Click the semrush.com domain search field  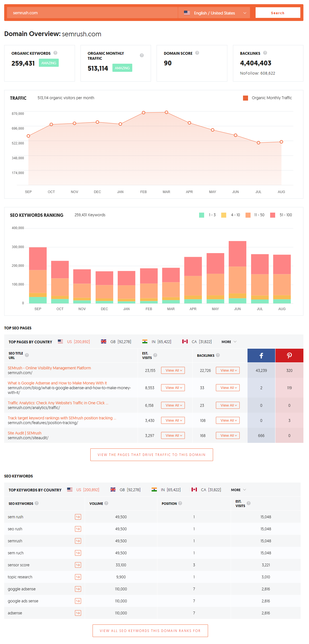[x=92, y=13]
